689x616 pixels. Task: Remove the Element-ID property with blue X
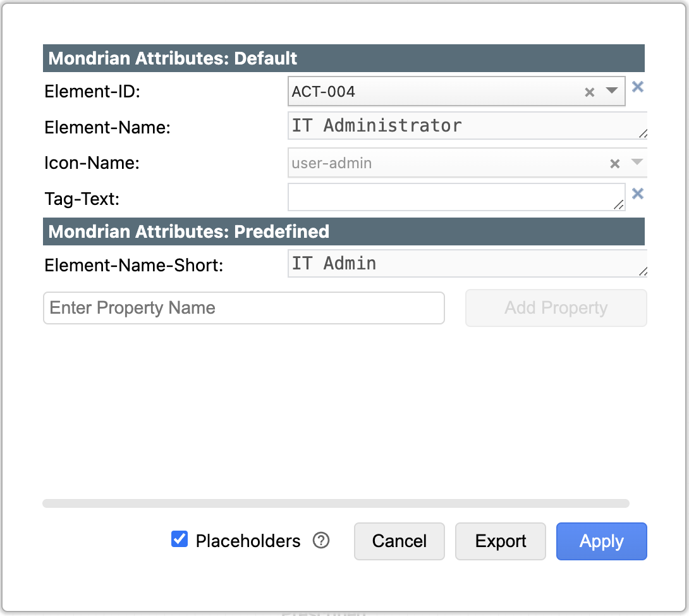(x=638, y=87)
